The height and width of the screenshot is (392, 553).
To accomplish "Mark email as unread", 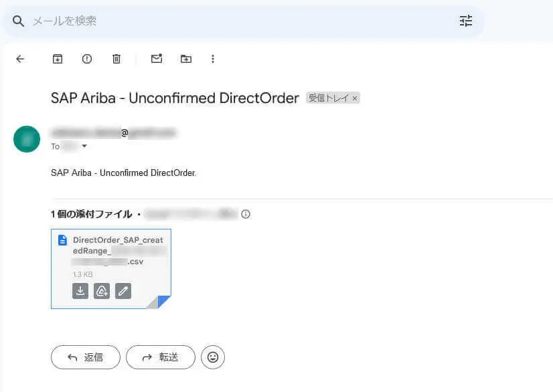I will click(157, 58).
